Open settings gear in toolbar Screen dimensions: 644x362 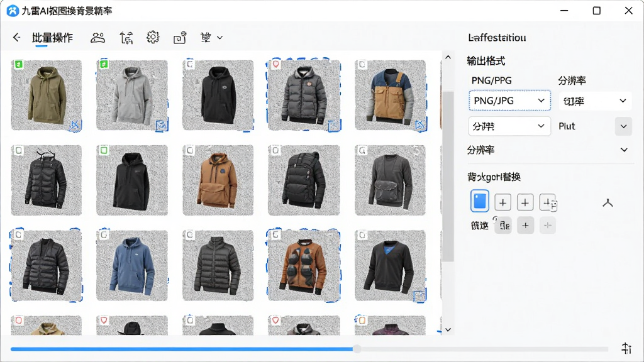pos(153,37)
